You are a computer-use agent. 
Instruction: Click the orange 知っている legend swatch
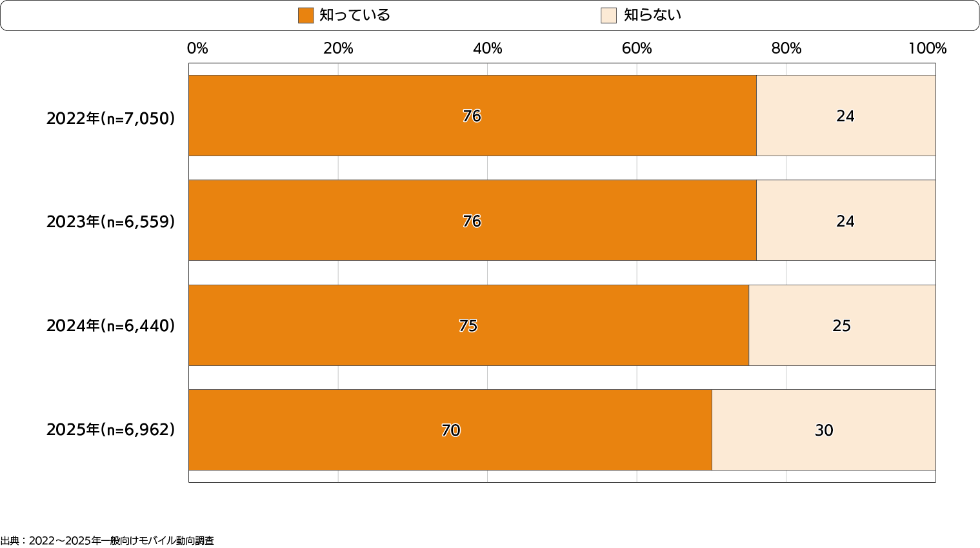click(x=306, y=15)
